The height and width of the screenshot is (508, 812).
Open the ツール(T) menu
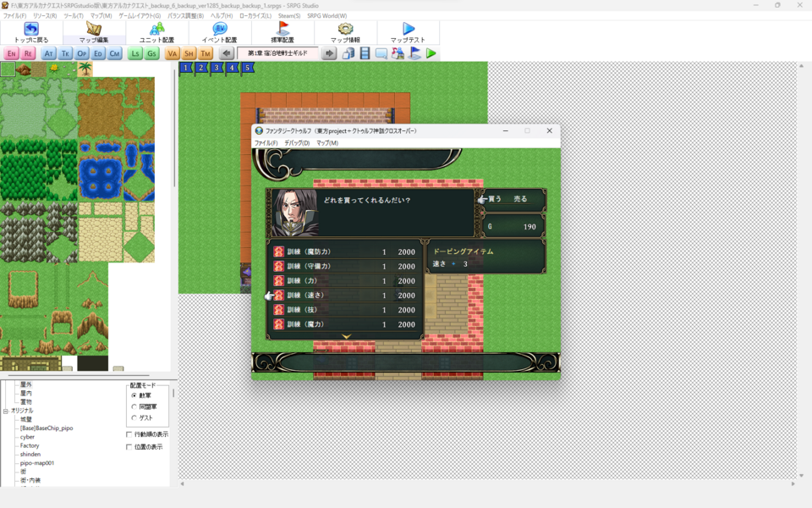[73, 15]
